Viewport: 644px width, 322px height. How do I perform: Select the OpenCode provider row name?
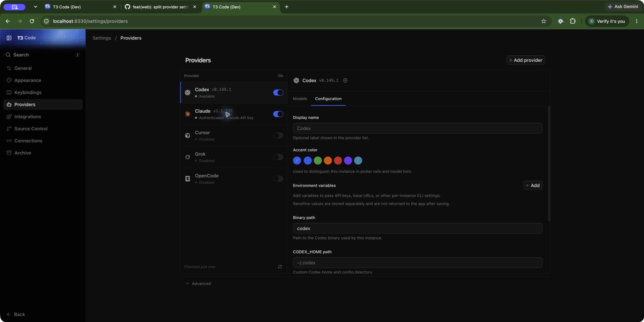click(207, 176)
